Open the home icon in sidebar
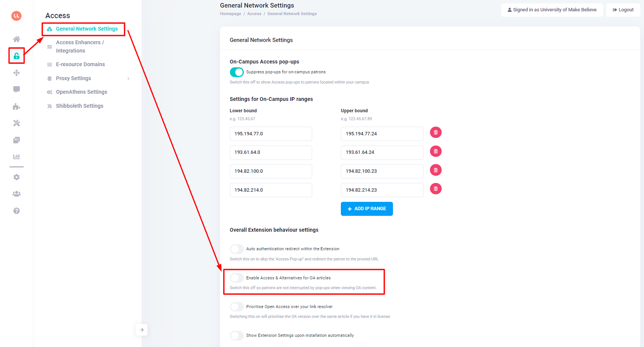 coord(17,39)
